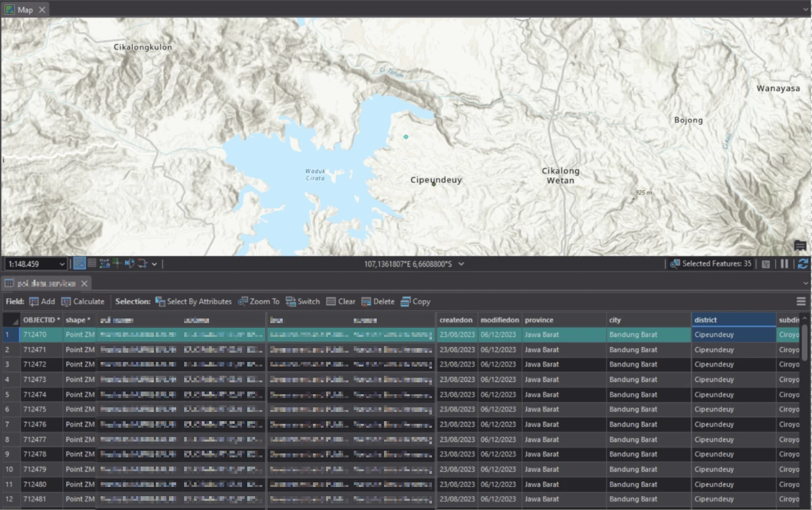Viewport: 812px width, 510px height.
Task: Zoom to selected features icon
Action: tap(675, 264)
